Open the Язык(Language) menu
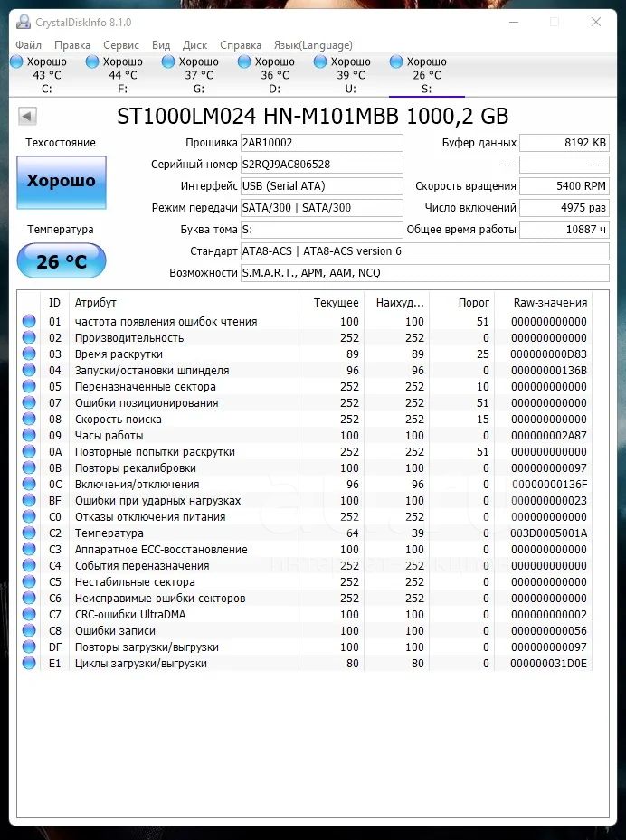This screenshot has width=626, height=840. (313, 45)
